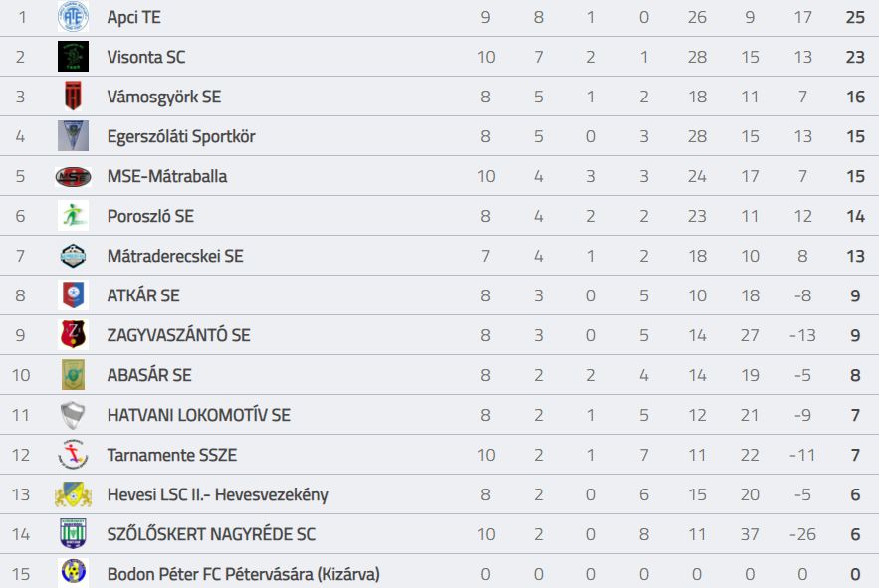Viewport: 879px width, 588px height.
Task: Click the Tarnamente SSZE team name
Action: click(x=172, y=455)
